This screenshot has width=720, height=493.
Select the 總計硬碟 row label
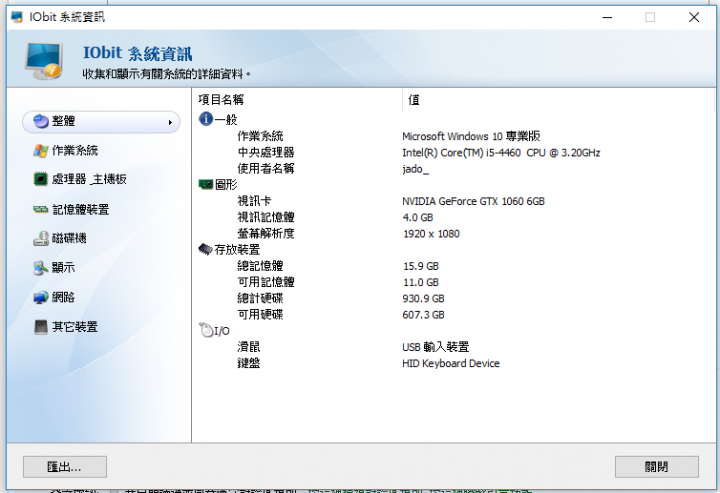tap(260, 298)
